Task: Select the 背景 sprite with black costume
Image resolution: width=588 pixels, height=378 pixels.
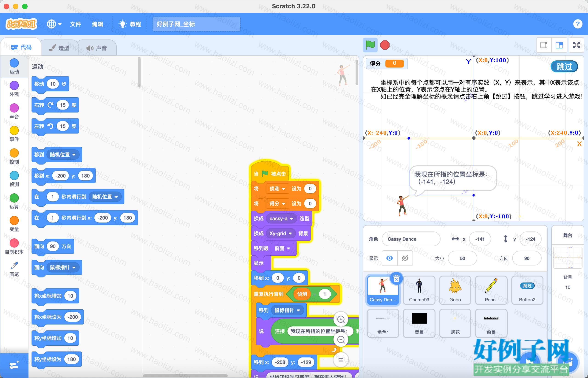Action: [419, 323]
